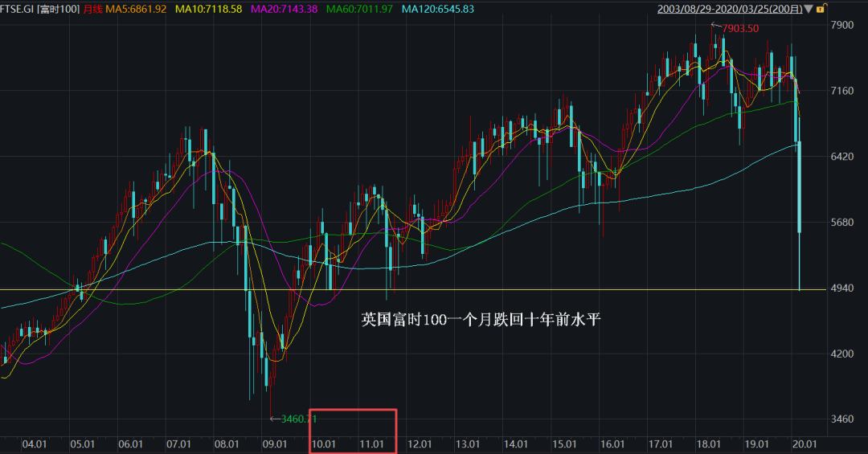Click the 16.01 time axis label
The image size is (868, 454).
612,444
